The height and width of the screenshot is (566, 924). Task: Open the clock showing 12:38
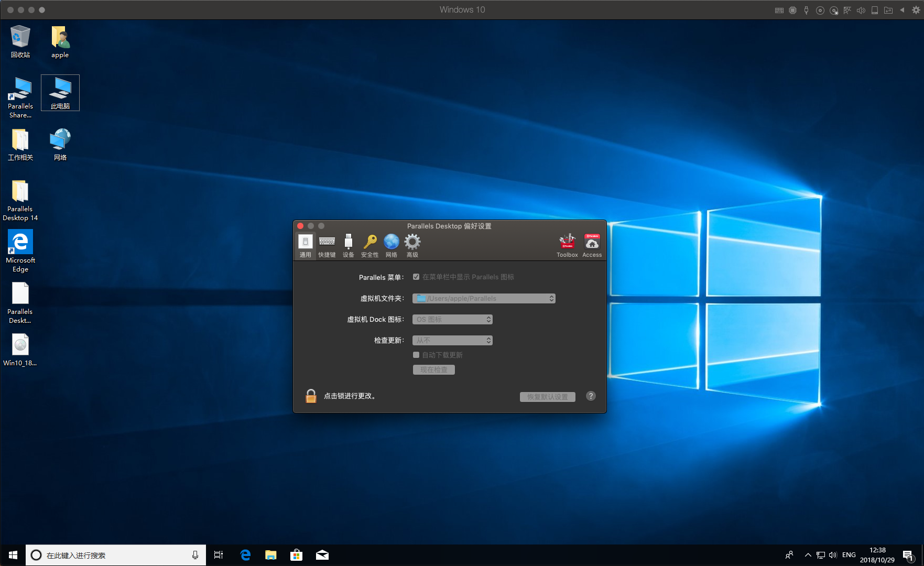877,555
